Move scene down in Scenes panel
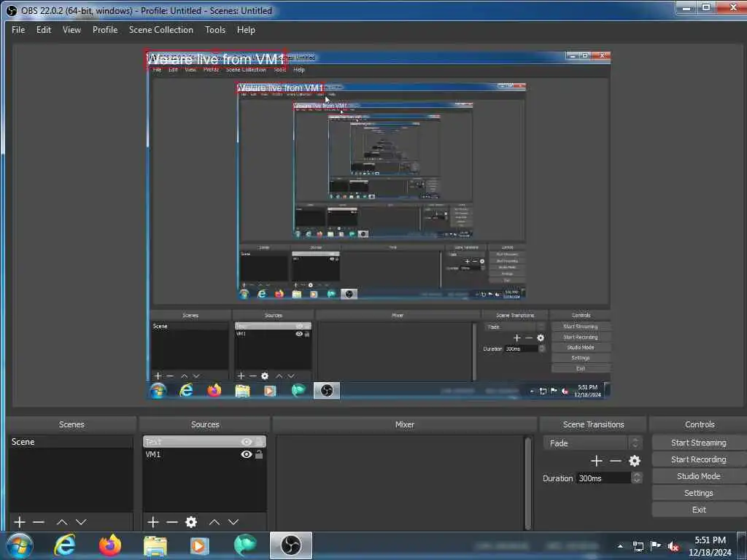 coord(81,522)
